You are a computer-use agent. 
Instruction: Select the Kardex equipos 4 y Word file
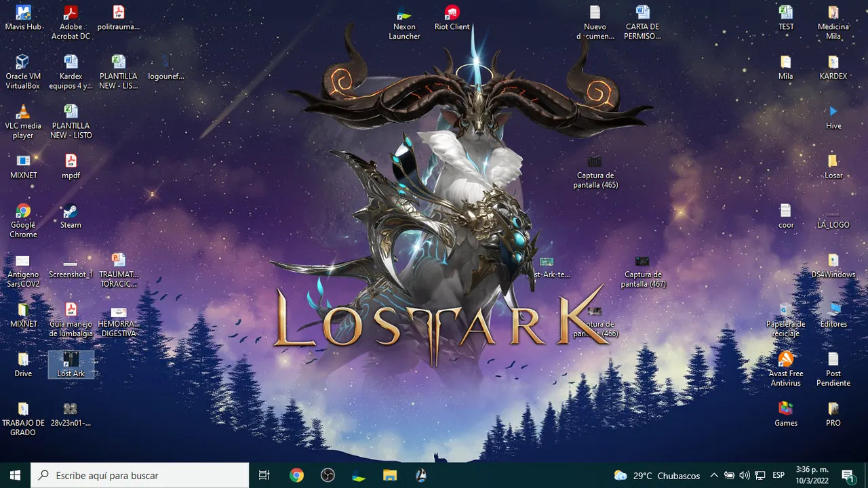pos(71,72)
